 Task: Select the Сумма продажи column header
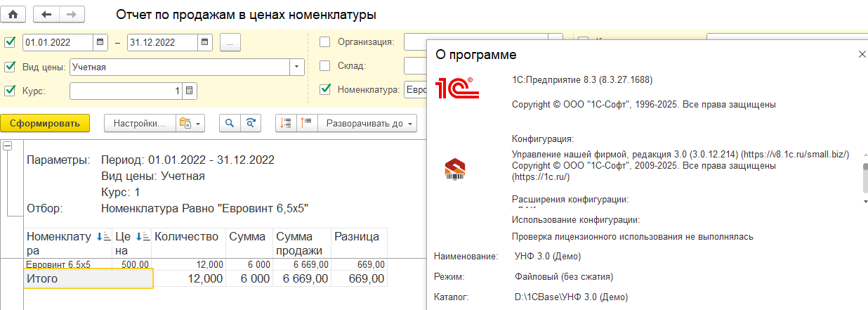[302, 243]
